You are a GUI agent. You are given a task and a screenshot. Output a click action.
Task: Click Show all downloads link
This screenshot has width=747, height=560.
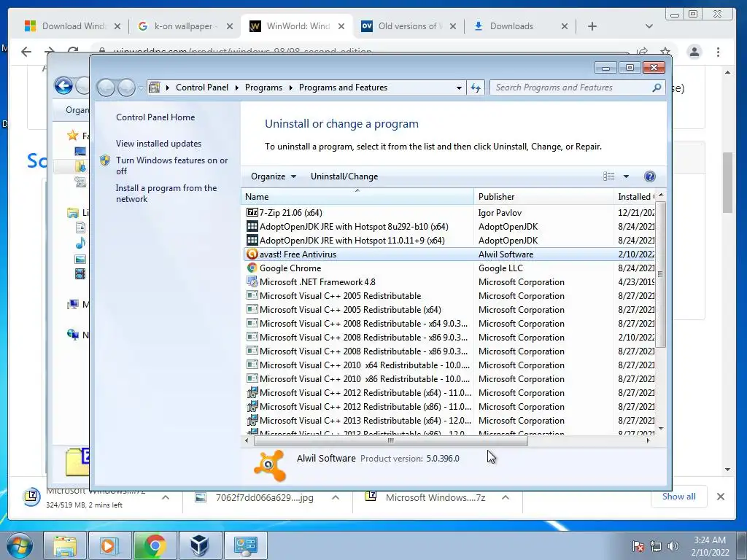click(678, 497)
